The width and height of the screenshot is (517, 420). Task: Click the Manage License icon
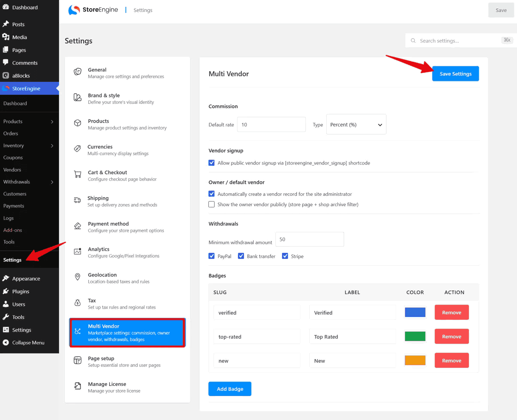(78, 386)
